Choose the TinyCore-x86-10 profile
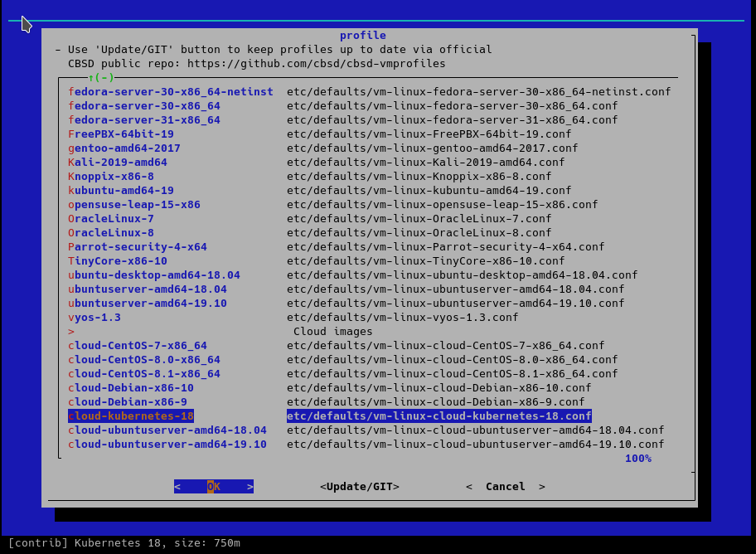Viewport: 756px width, 554px height. [x=118, y=260]
